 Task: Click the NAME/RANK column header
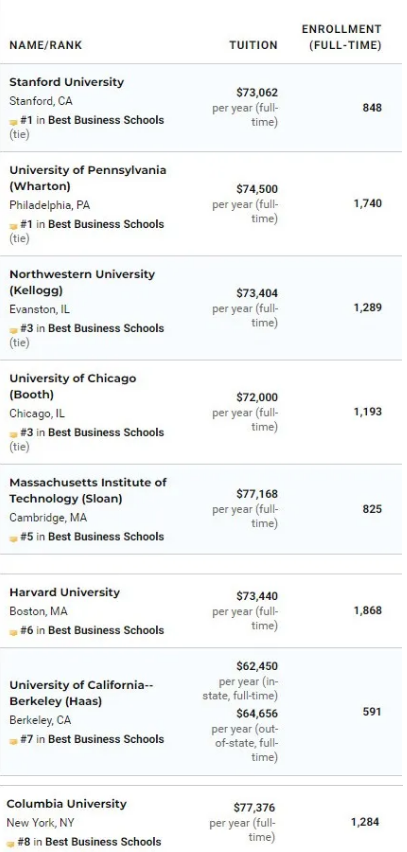point(46,45)
